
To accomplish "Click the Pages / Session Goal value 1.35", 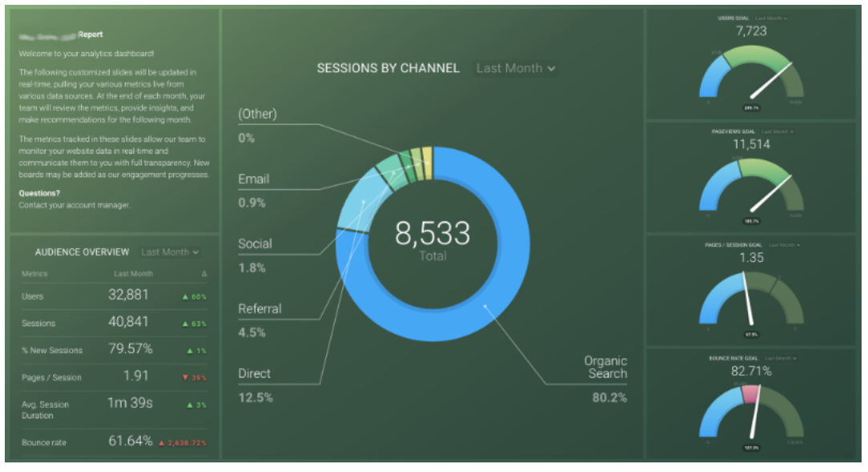I will click(751, 258).
